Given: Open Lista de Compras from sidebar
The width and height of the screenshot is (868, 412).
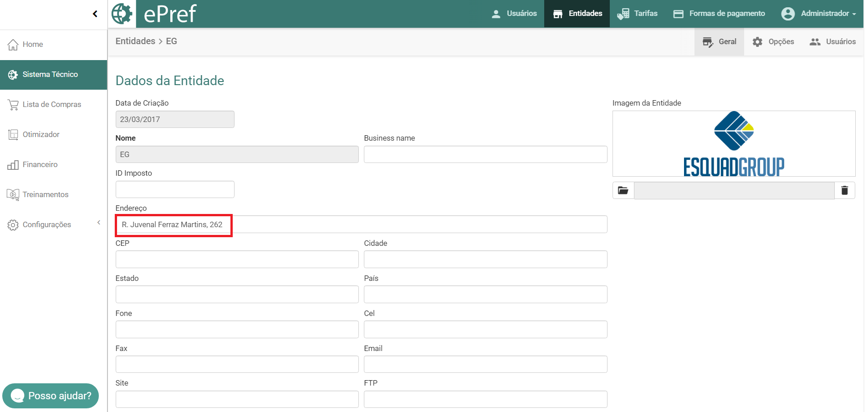Looking at the screenshot, I should coord(51,104).
